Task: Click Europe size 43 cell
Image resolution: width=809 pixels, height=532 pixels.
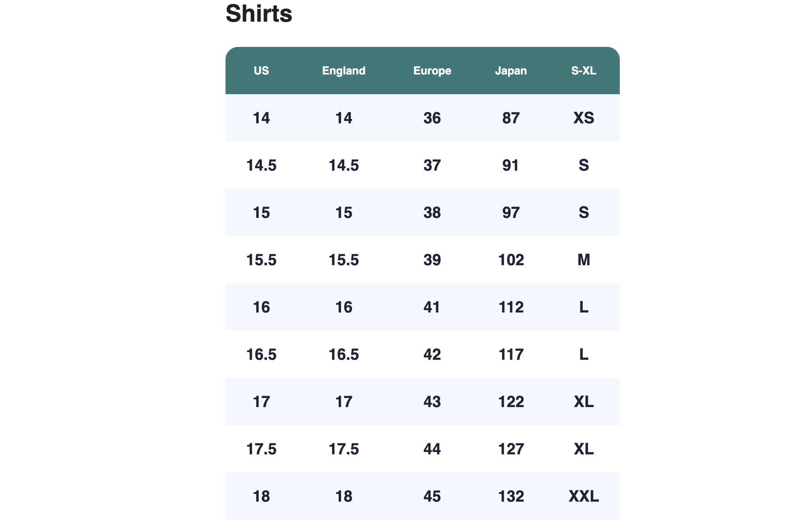Action: point(432,402)
